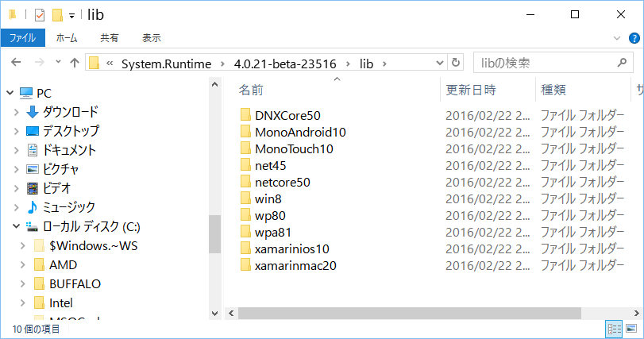Open the 表示 ribbon tab

click(152, 38)
